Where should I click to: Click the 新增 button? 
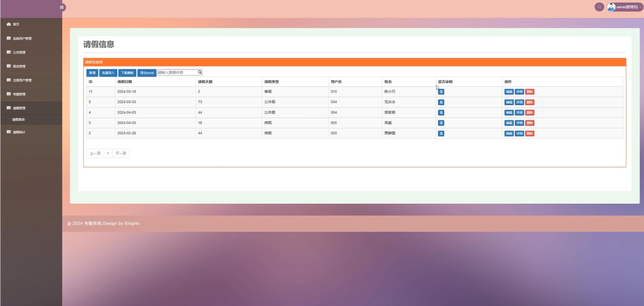(x=92, y=73)
